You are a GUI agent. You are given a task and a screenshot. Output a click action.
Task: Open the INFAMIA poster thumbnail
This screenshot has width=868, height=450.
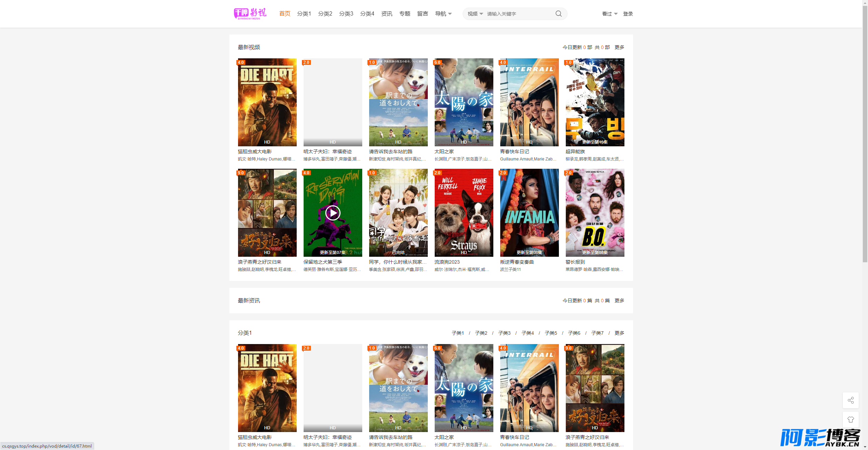click(x=529, y=213)
